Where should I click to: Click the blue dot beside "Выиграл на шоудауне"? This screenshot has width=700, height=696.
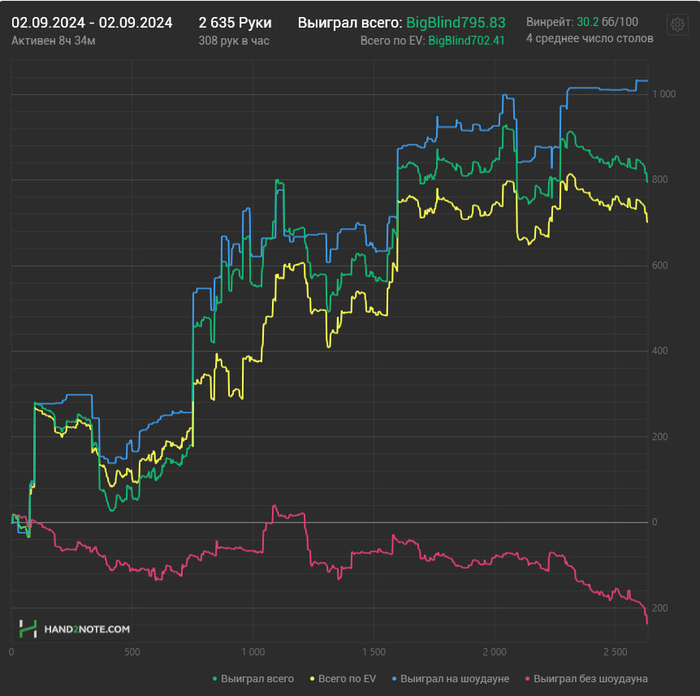[x=394, y=679]
